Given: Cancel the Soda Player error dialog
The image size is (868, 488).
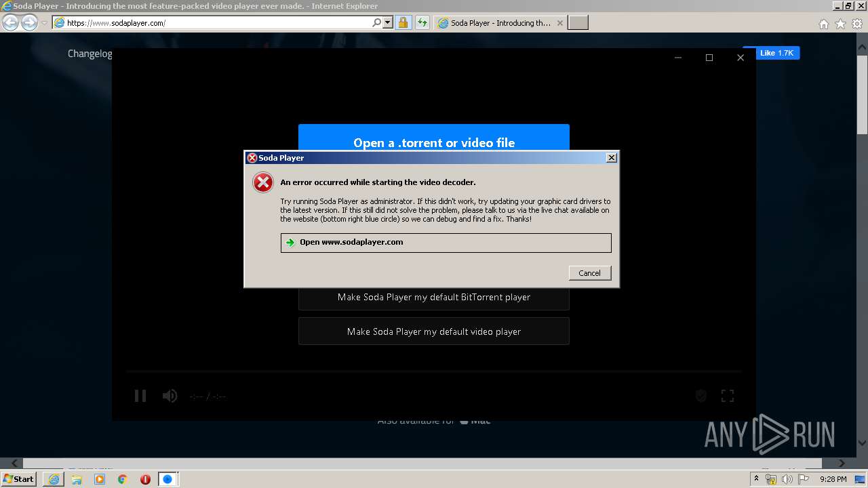Looking at the screenshot, I should coord(589,272).
